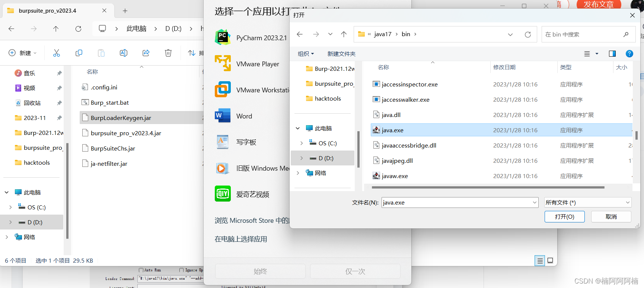Screen dimensions: 644x288
Task: Toggle preview pane icon in Open dialog
Action: click(x=612, y=54)
